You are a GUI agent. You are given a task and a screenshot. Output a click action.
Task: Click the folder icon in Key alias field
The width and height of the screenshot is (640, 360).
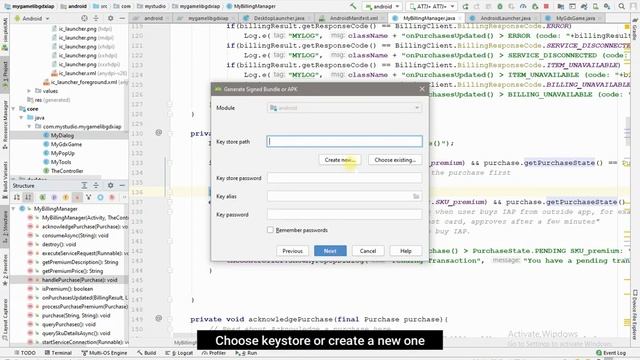(416, 196)
